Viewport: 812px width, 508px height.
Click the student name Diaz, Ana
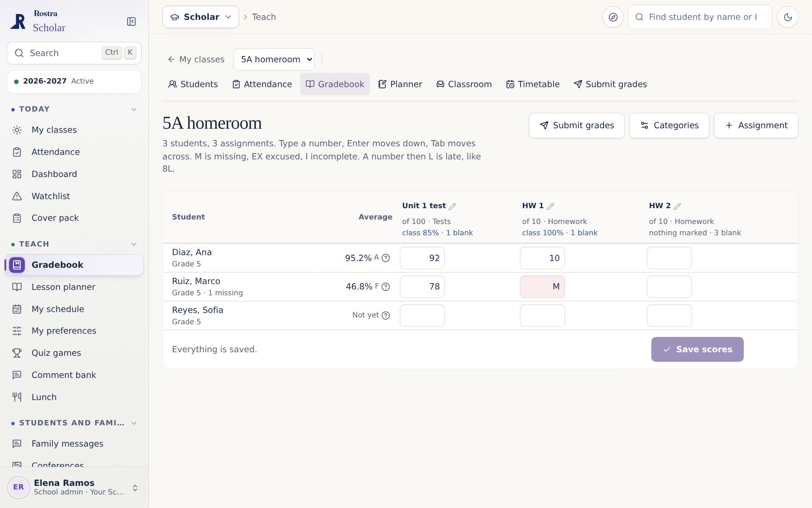192,252
